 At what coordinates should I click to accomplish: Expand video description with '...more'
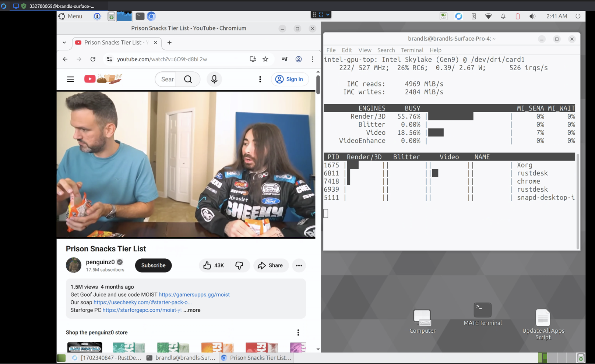(x=192, y=310)
